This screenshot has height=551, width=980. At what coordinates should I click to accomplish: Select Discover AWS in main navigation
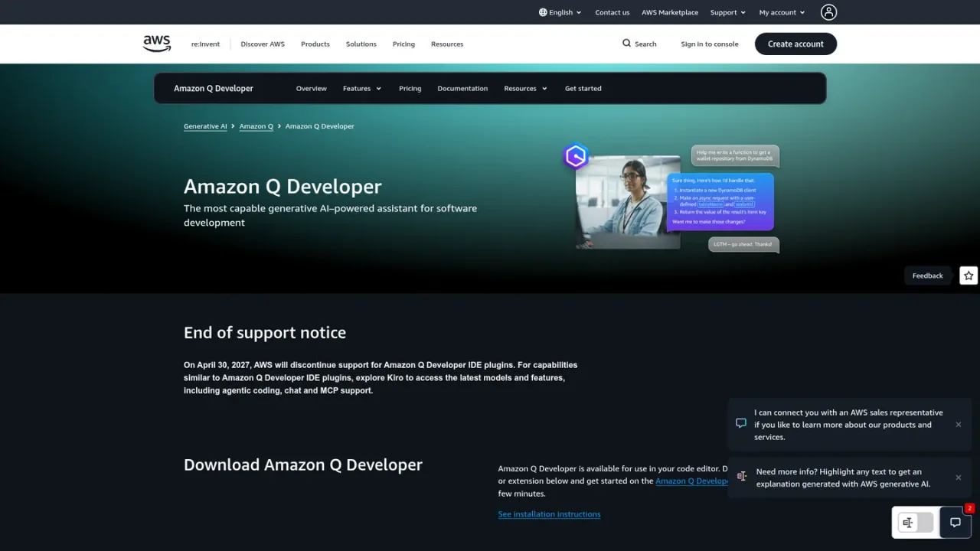point(263,44)
